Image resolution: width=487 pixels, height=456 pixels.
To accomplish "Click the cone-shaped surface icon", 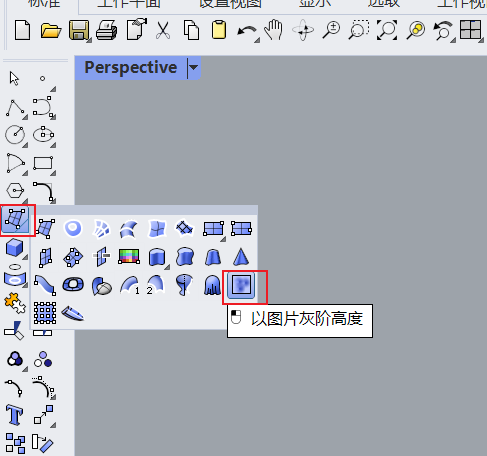I will [x=241, y=257].
